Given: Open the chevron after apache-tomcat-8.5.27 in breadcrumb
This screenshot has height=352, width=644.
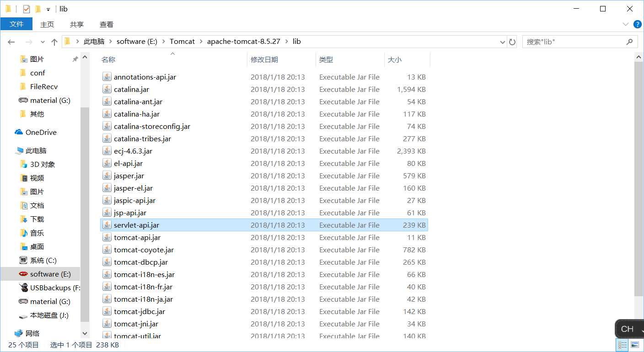Looking at the screenshot, I should click(x=286, y=42).
